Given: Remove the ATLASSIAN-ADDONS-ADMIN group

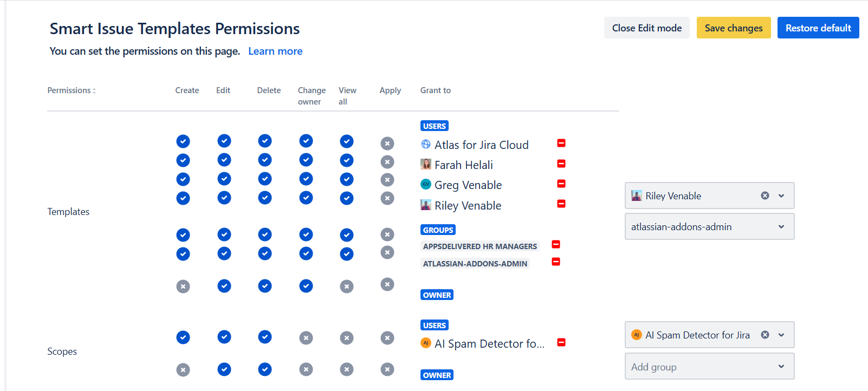Looking at the screenshot, I should [555, 262].
